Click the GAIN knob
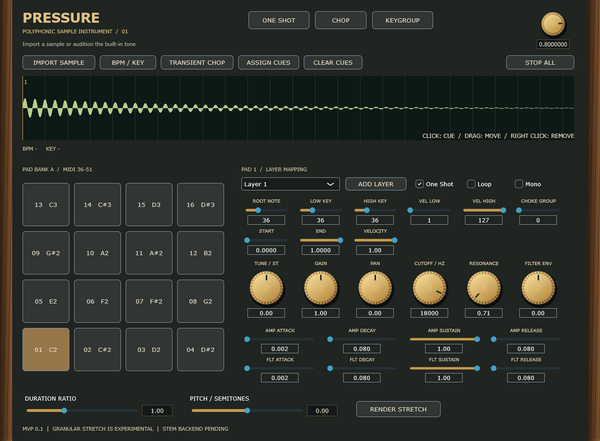The image size is (600, 441). tap(321, 288)
